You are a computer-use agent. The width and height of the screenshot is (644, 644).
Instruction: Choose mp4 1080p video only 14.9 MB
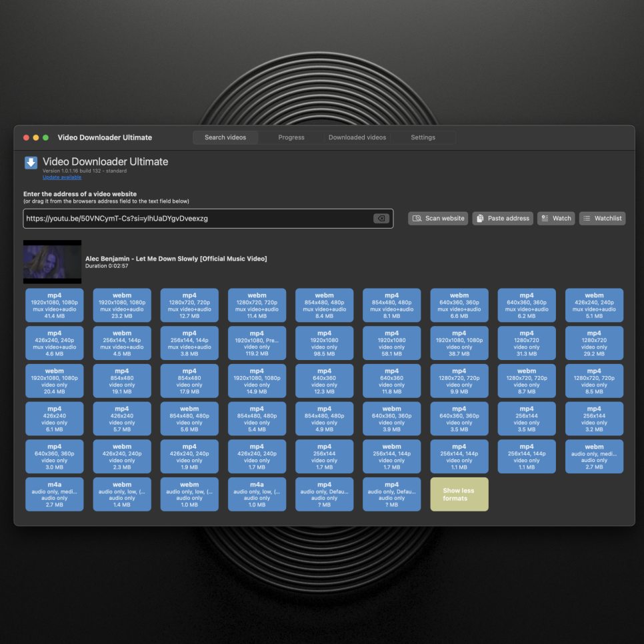(x=257, y=381)
